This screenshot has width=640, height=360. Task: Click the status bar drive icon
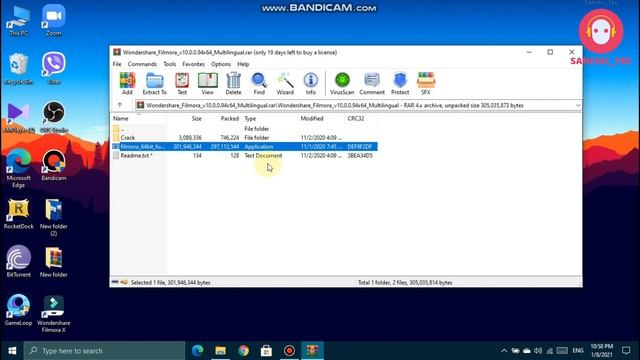[x=115, y=282]
